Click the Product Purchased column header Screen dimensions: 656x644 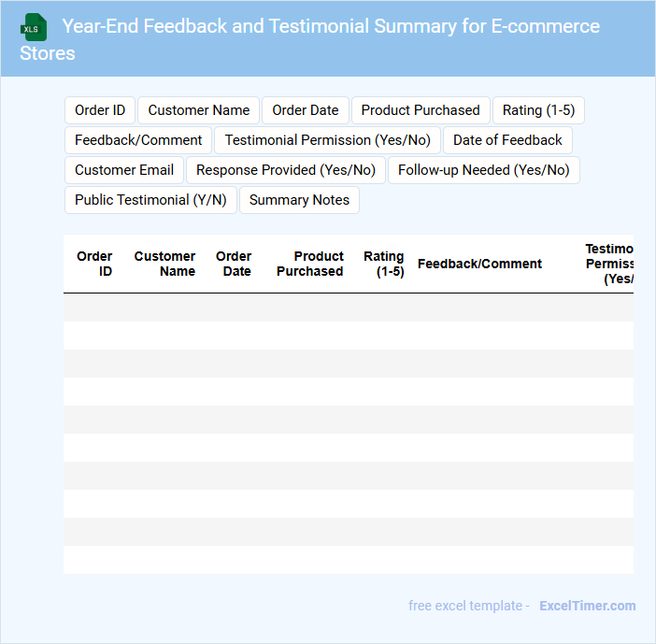click(310, 264)
